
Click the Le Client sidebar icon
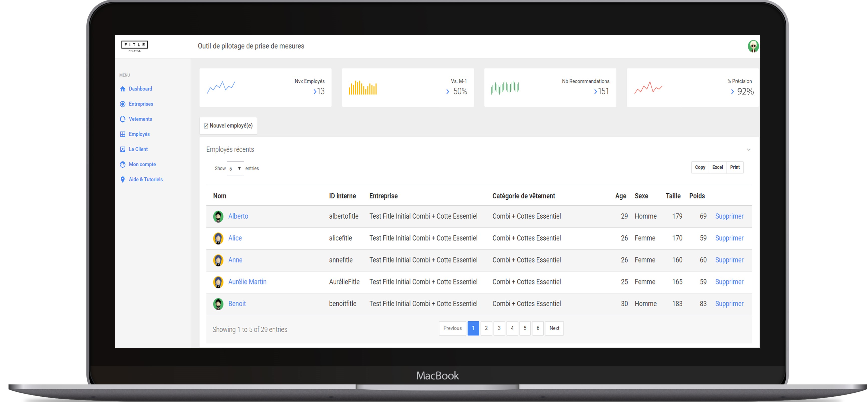click(x=123, y=149)
